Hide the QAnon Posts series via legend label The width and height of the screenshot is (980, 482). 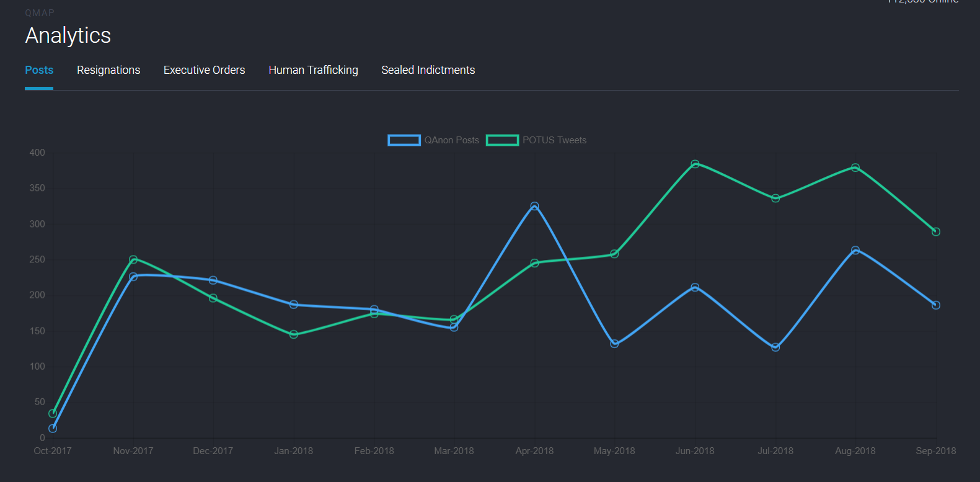pos(451,140)
